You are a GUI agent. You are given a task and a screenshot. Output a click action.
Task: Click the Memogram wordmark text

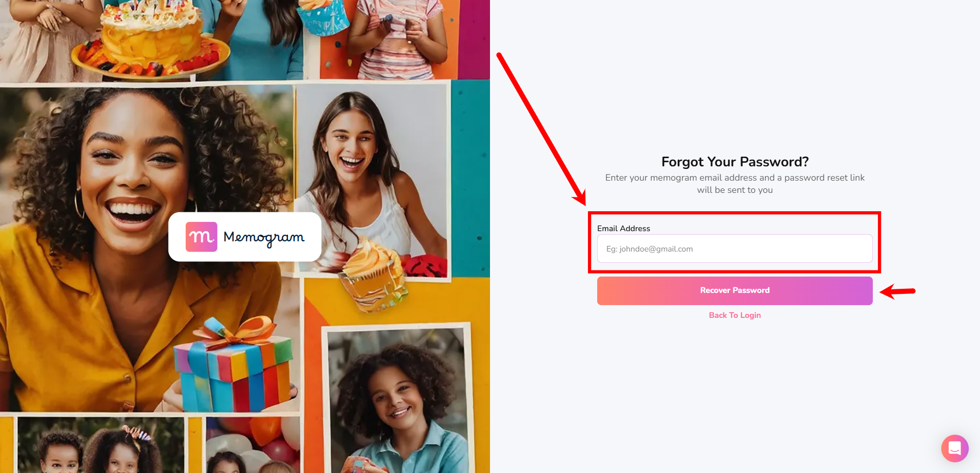click(x=264, y=238)
